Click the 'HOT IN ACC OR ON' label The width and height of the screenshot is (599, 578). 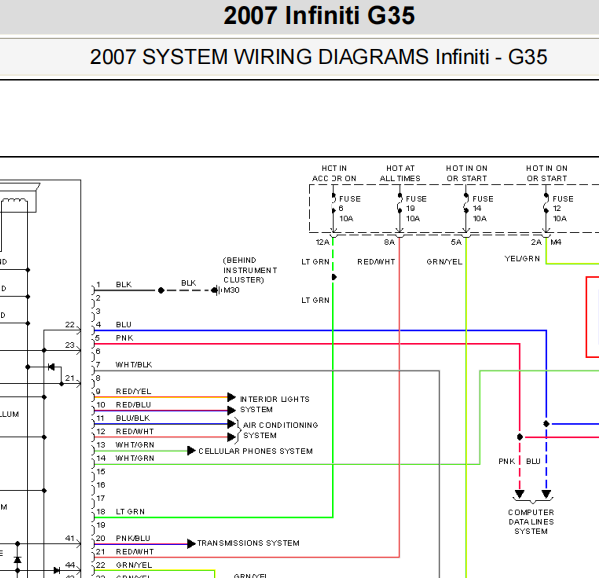pos(334,173)
